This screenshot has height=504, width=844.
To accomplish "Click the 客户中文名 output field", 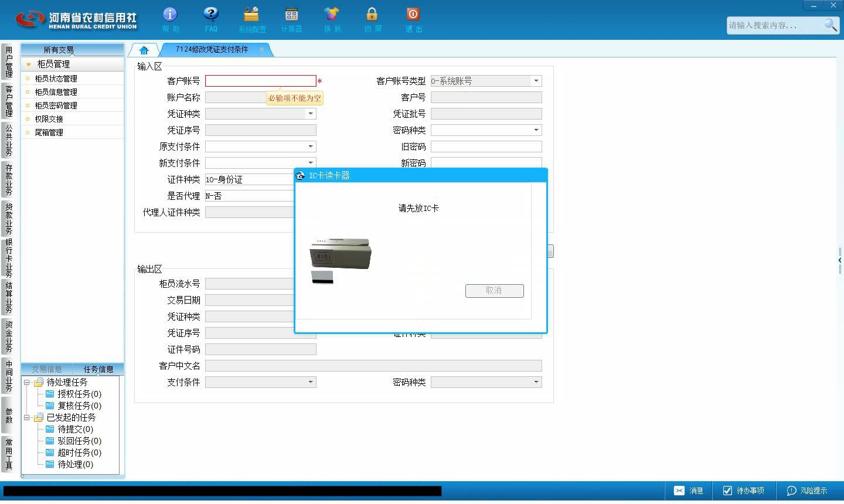I will point(373,366).
